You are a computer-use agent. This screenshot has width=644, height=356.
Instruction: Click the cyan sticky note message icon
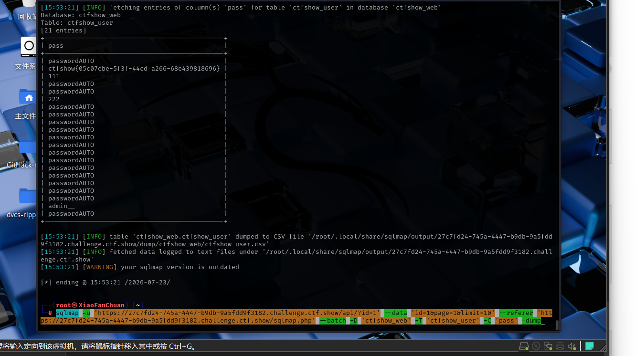[x=590, y=346]
